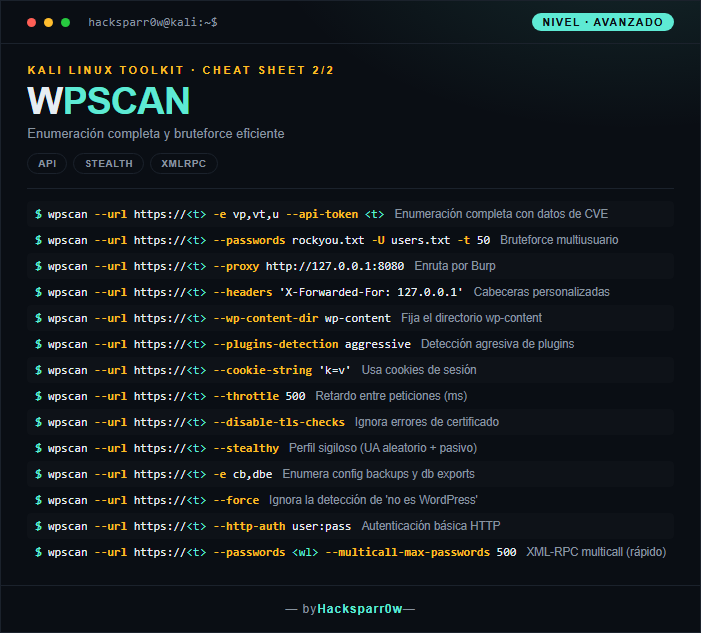
Task: Click 'Autenticación básica HTTP' description
Action: [431, 526]
